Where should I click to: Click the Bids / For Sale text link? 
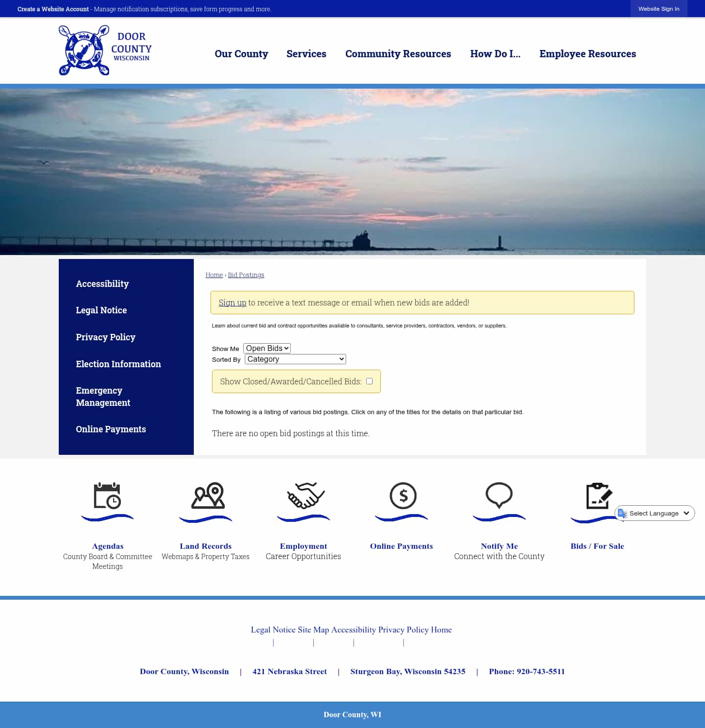(x=597, y=546)
